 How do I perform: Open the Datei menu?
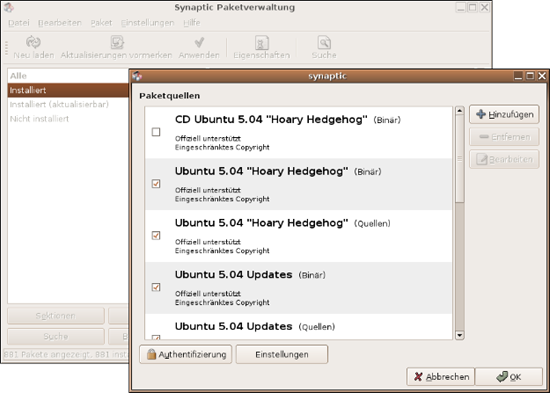pos(19,23)
